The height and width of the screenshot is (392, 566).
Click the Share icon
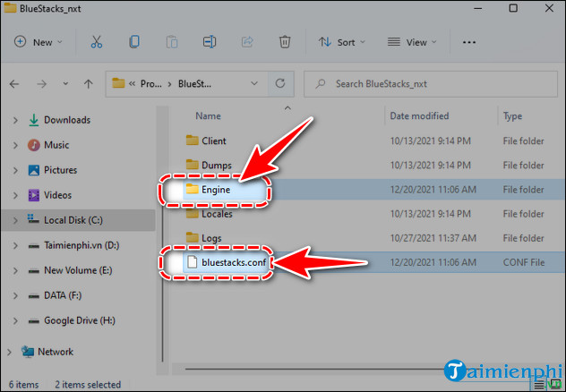point(247,42)
